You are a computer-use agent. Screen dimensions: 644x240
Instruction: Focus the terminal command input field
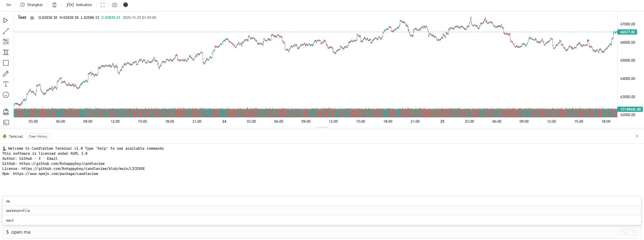pyautogui.click(x=303, y=232)
